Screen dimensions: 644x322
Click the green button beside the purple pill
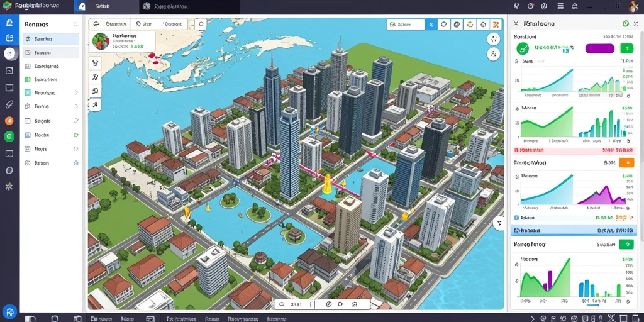click(x=627, y=48)
